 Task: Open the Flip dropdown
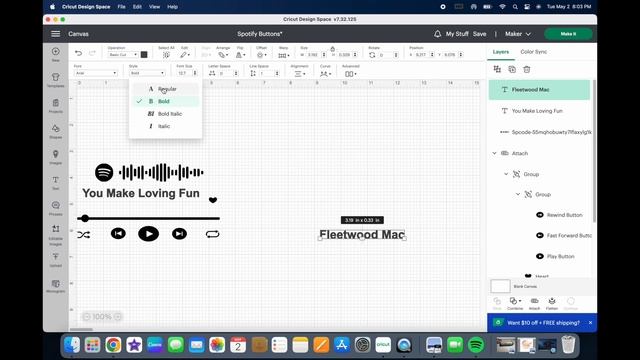click(x=241, y=55)
